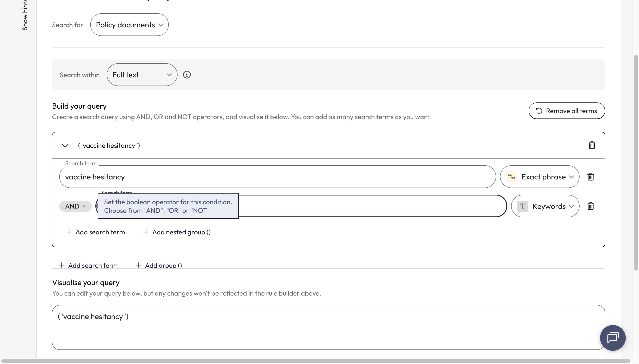Click Add search term inside the group

(x=95, y=232)
